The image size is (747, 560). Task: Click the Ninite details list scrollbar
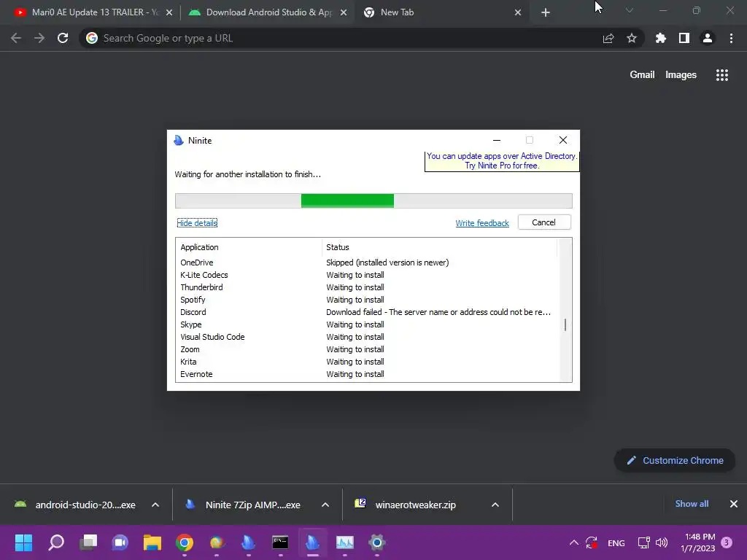[x=565, y=324]
